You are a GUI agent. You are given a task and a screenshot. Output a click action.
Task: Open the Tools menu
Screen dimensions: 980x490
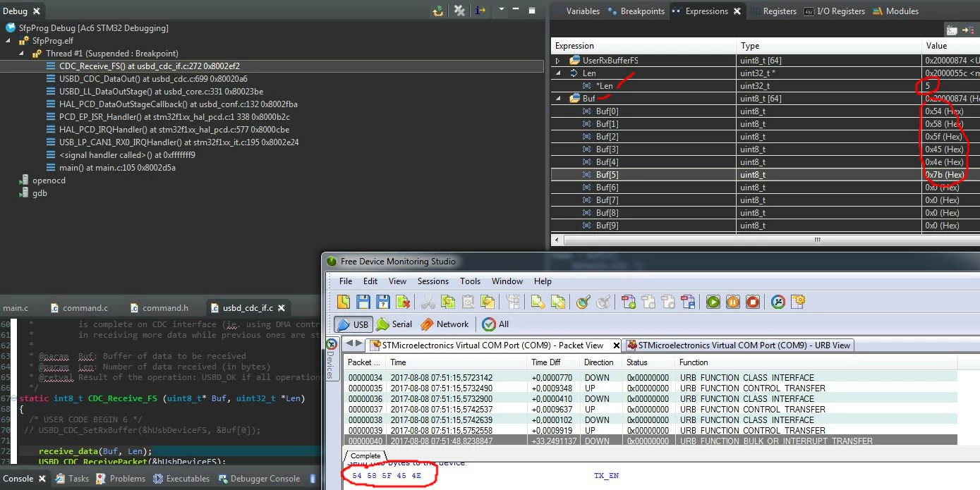[471, 281]
